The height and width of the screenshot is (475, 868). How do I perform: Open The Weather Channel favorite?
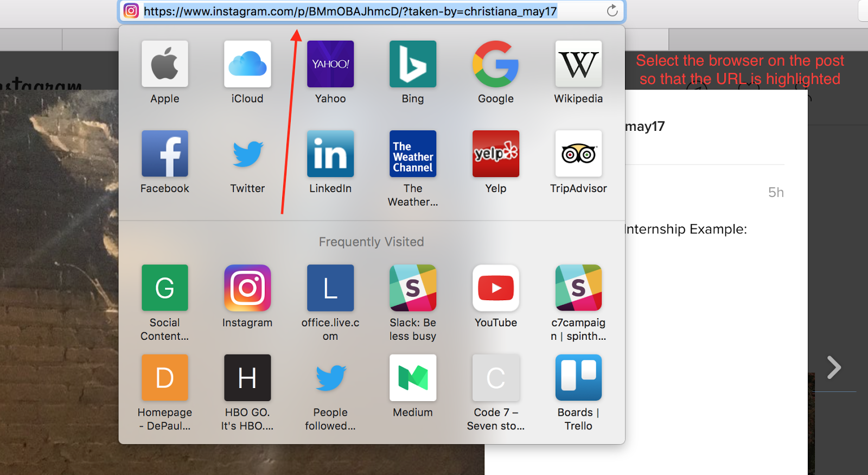click(x=413, y=154)
